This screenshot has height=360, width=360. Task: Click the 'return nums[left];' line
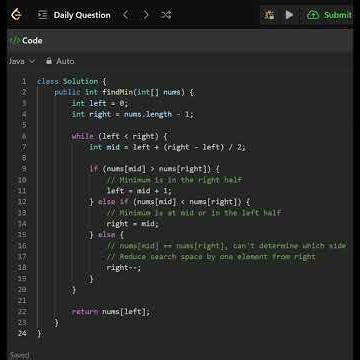coord(111,312)
